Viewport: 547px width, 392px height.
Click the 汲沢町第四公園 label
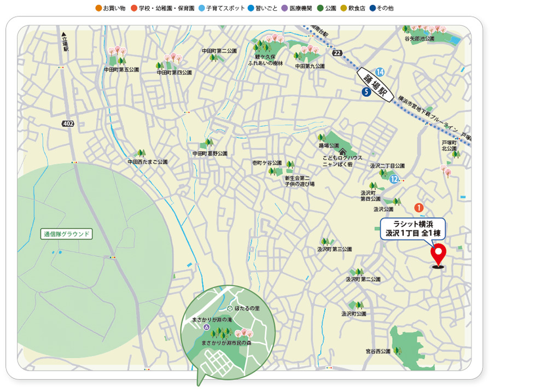pyautogui.click(x=370, y=196)
